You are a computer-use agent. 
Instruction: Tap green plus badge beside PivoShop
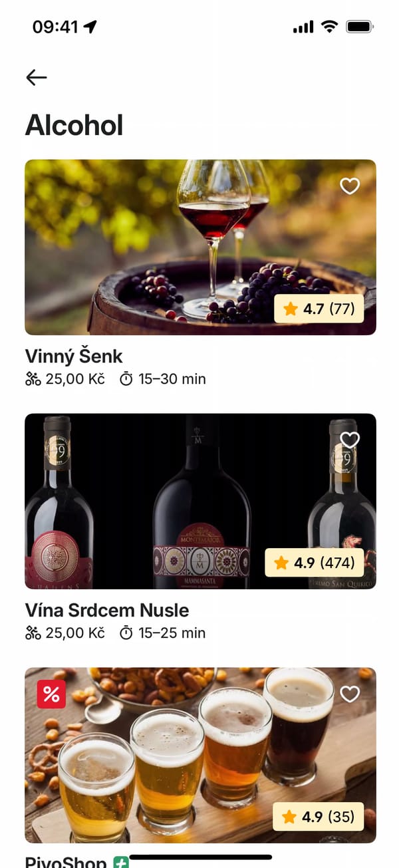click(120, 863)
